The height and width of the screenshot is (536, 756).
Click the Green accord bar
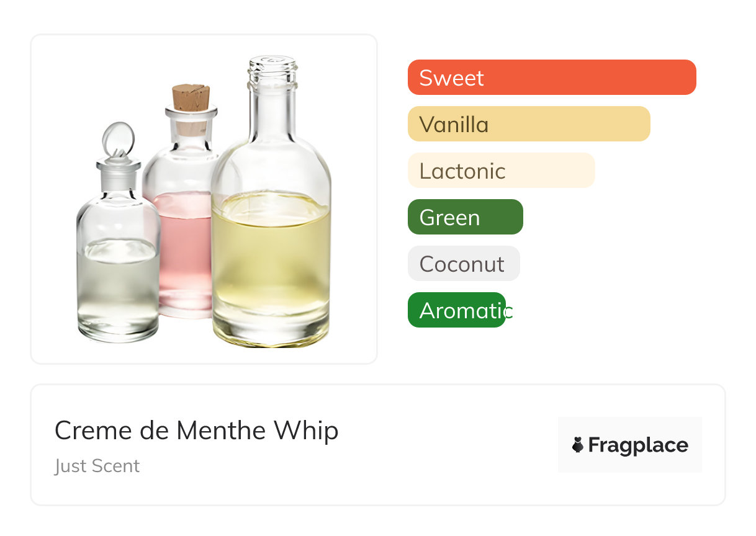(465, 217)
